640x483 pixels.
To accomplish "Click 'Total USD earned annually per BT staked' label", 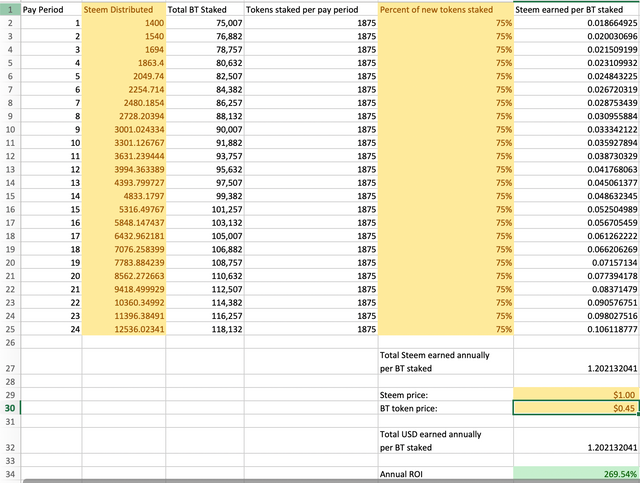I will click(446, 441).
